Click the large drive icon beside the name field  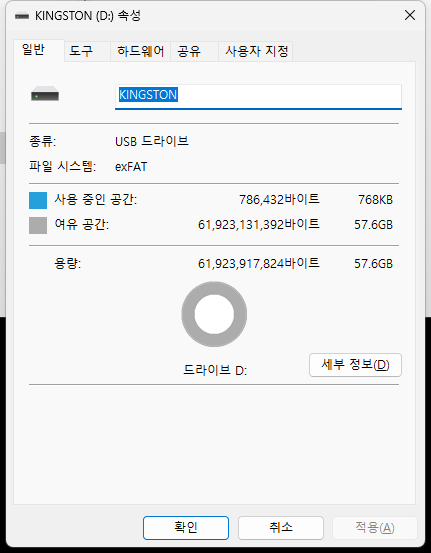(x=45, y=94)
